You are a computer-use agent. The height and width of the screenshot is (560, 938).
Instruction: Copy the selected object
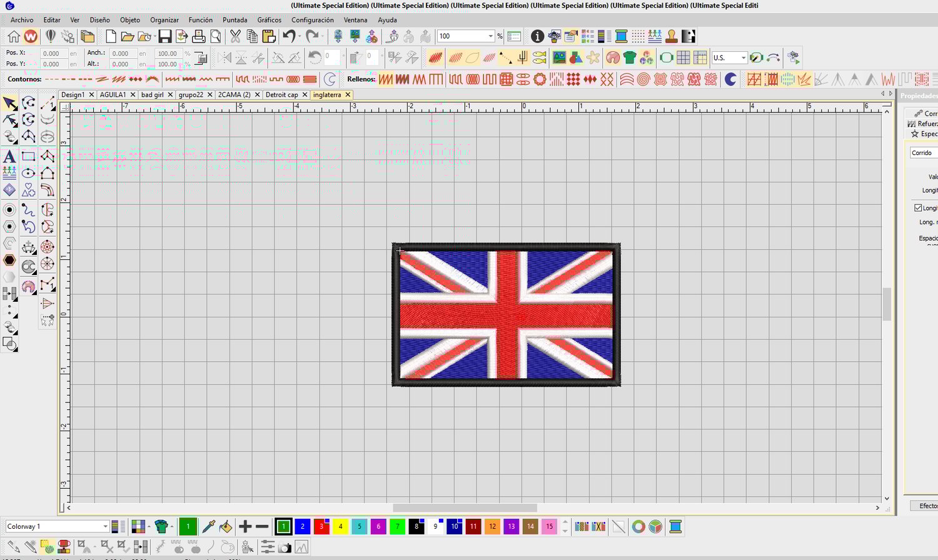coord(252,36)
